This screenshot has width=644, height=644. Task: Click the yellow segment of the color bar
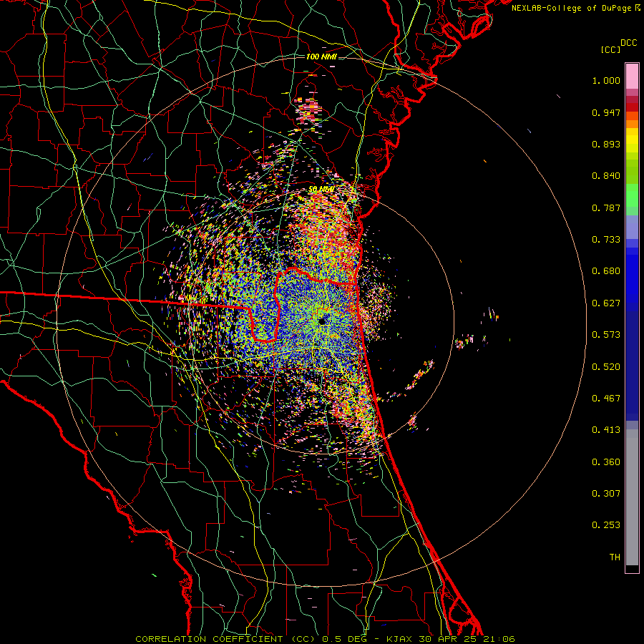[632, 140]
